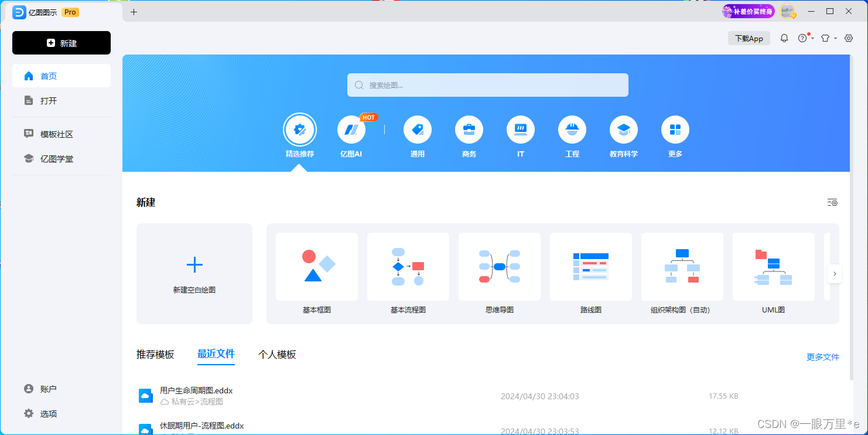868x435 pixels.
Task: Switch to 推荐模板 tab
Action: point(155,355)
